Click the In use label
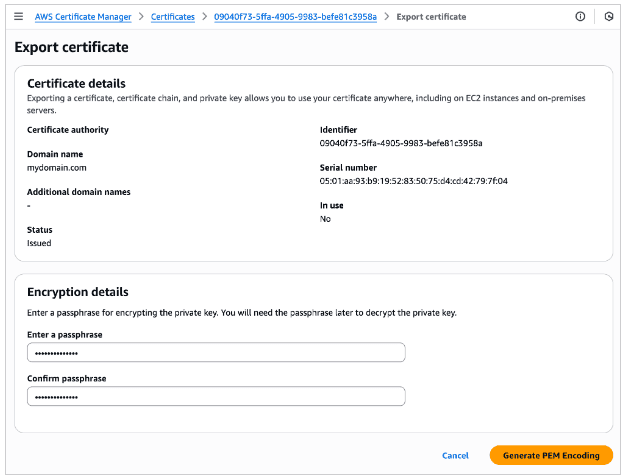Viewport: 624px width, 475px height. [332, 205]
